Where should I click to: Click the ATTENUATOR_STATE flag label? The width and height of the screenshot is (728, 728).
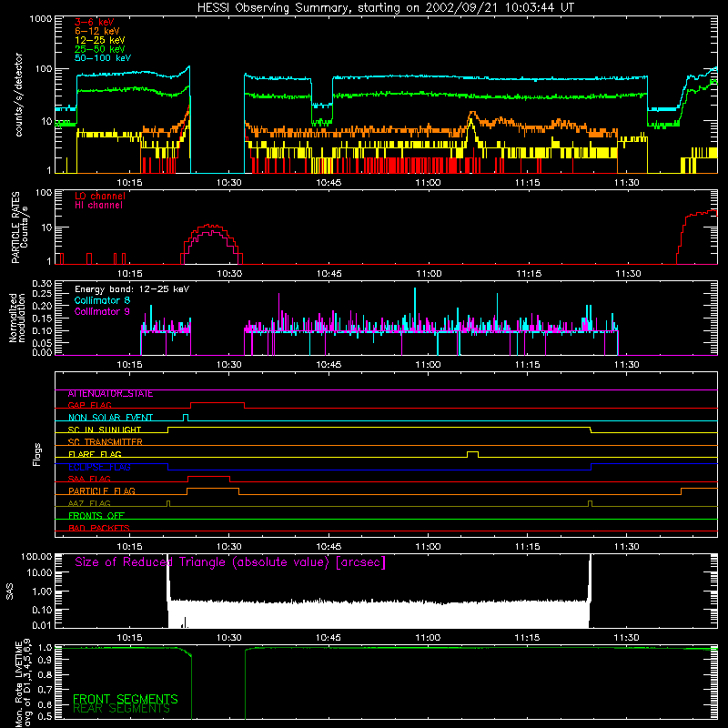pyautogui.click(x=110, y=394)
